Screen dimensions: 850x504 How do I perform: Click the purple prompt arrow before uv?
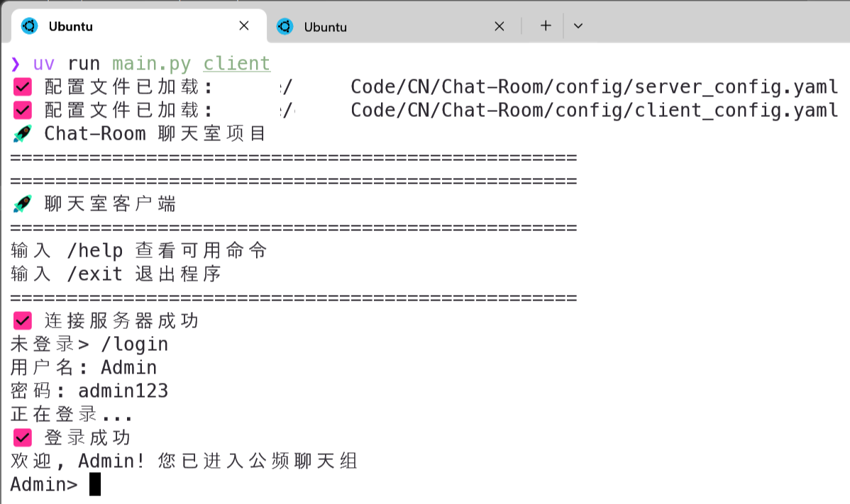click(x=16, y=64)
